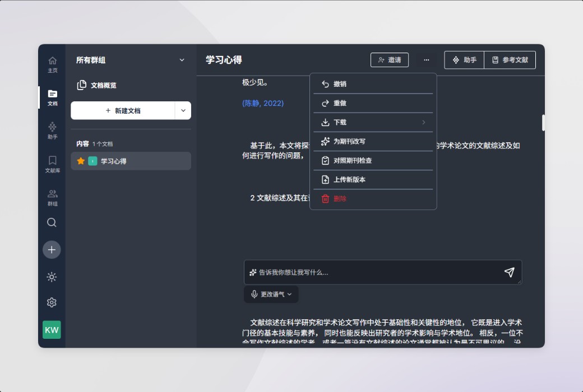Screen dimensions: 583x392
Task: Toggle the light/dark theme sun icon
Action: click(x=52, y=277)
